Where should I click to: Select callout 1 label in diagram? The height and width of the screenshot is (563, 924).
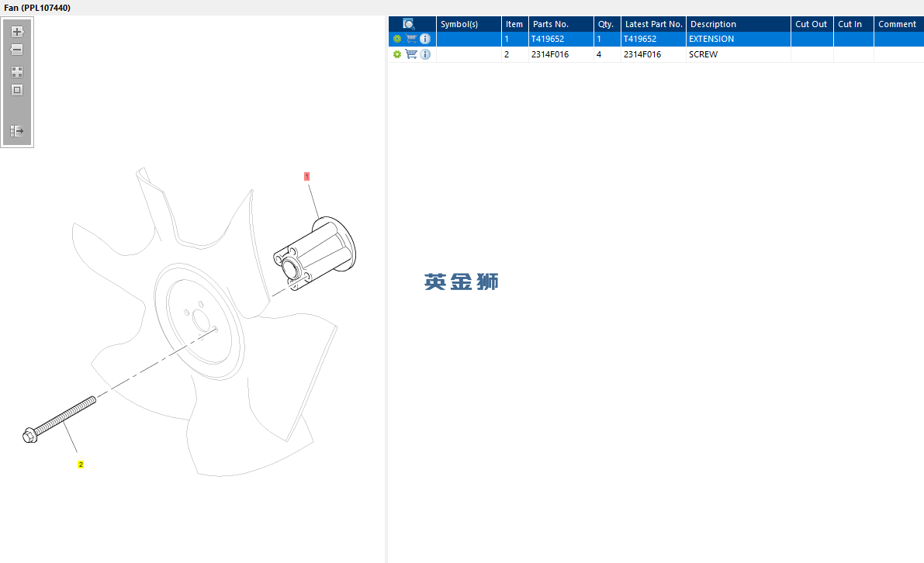pos(306,176)
